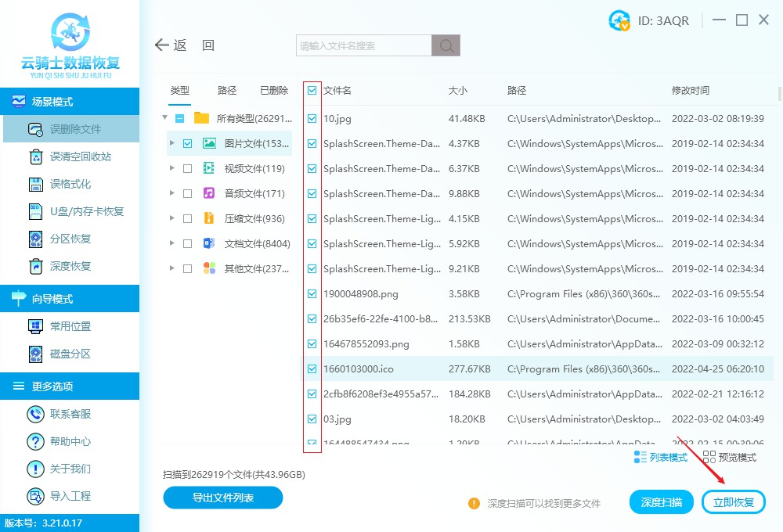The image size is (783, 532).
Task: Uncheck the 1660103000.ico checkbox
Action: coord(312,368)
